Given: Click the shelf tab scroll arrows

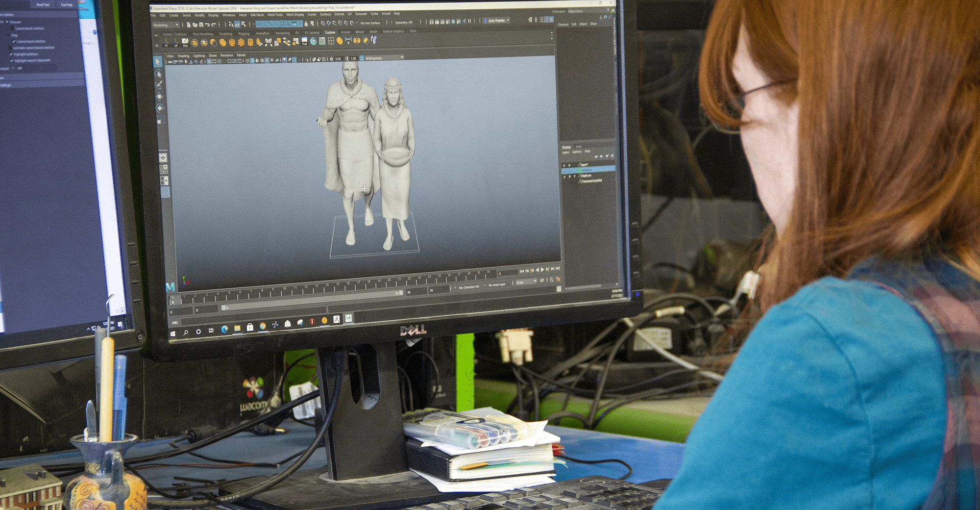Looking at the screenshot, I should click(x=552, y=36).
